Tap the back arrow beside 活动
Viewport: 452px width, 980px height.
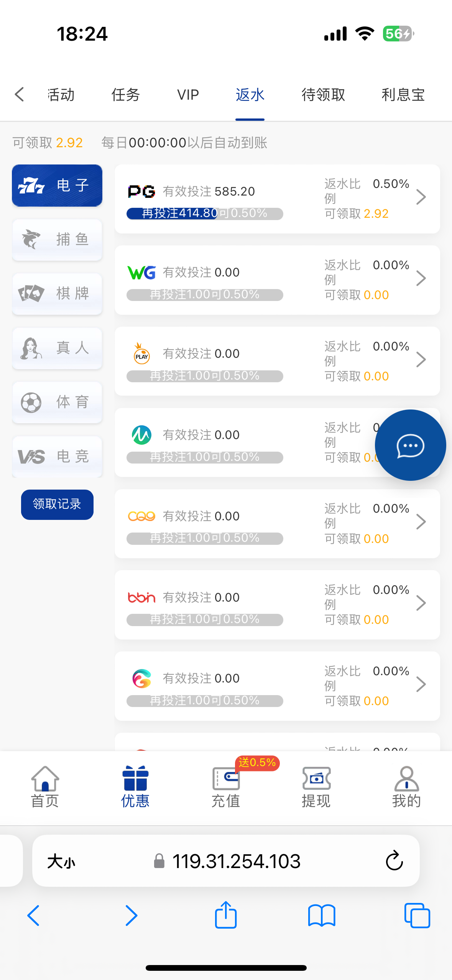[x=20, y=94]
